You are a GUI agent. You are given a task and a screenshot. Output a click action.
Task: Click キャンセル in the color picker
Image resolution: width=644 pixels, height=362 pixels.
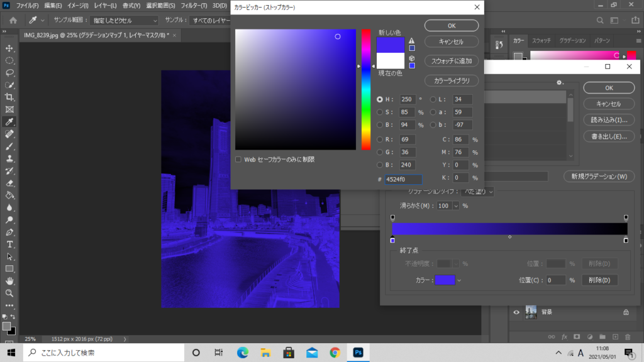pos(452,41)
